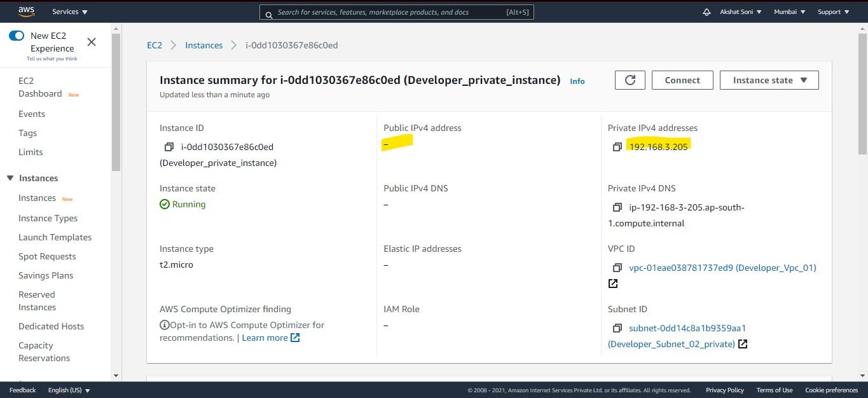Click the Feedback link in footer
This screenshot has width=868, height=398.
(x=22, y=390)
